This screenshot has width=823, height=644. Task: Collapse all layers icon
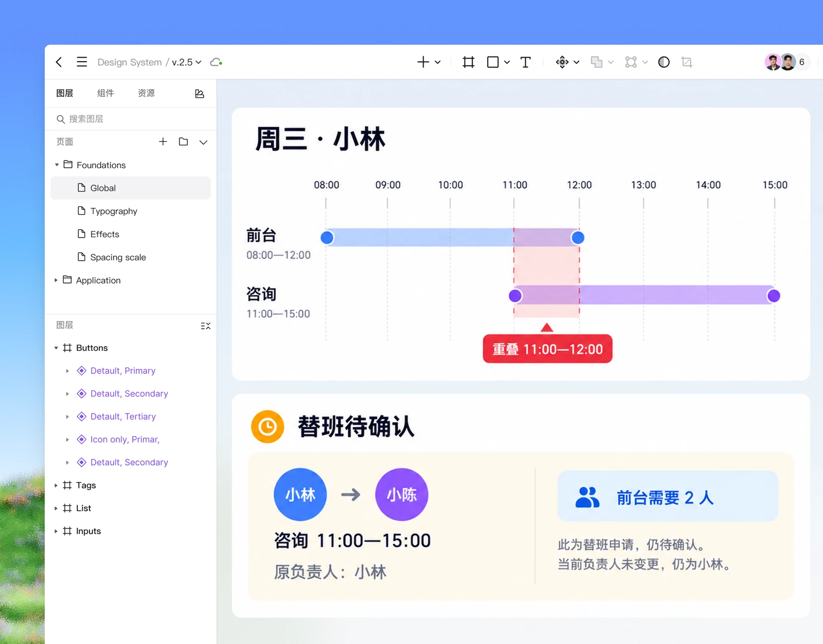[x=206, y=326]
